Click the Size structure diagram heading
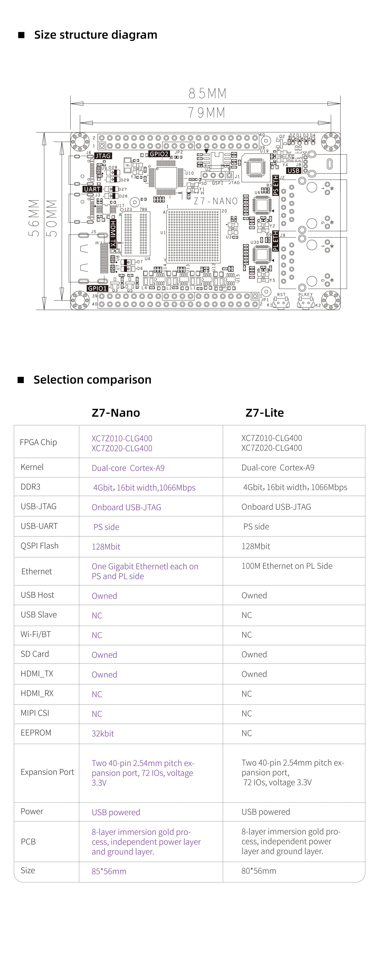 (96, 35)
